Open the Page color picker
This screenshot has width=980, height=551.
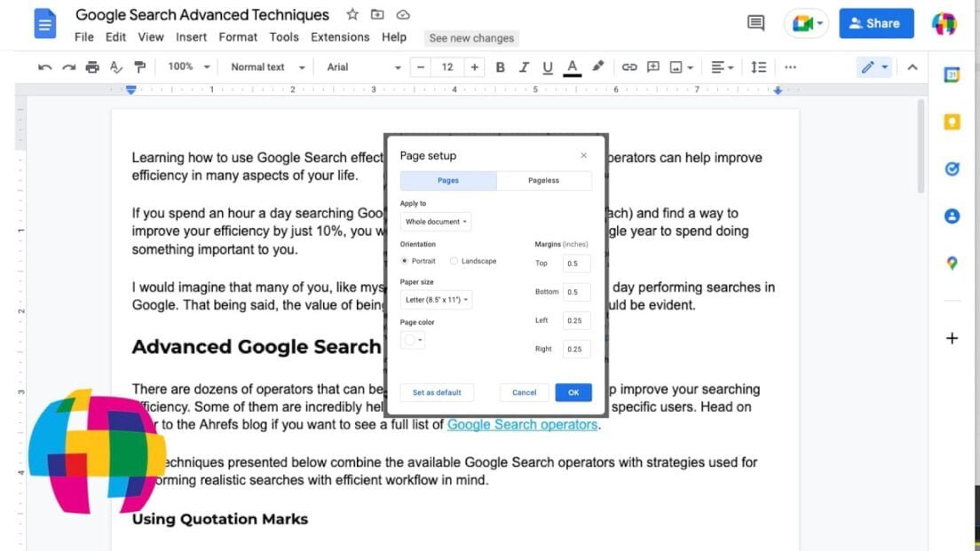(x=412, y=340)
